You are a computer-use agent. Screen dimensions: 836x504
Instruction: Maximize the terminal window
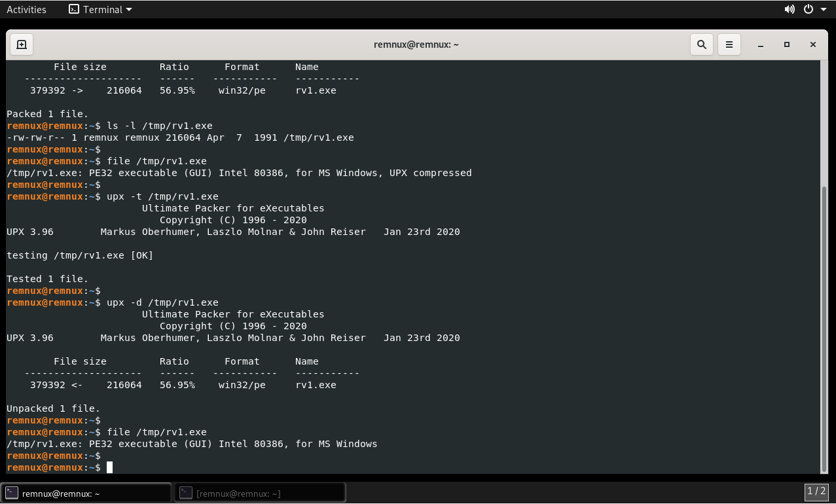pyautogui.click(x=787, y=45)
